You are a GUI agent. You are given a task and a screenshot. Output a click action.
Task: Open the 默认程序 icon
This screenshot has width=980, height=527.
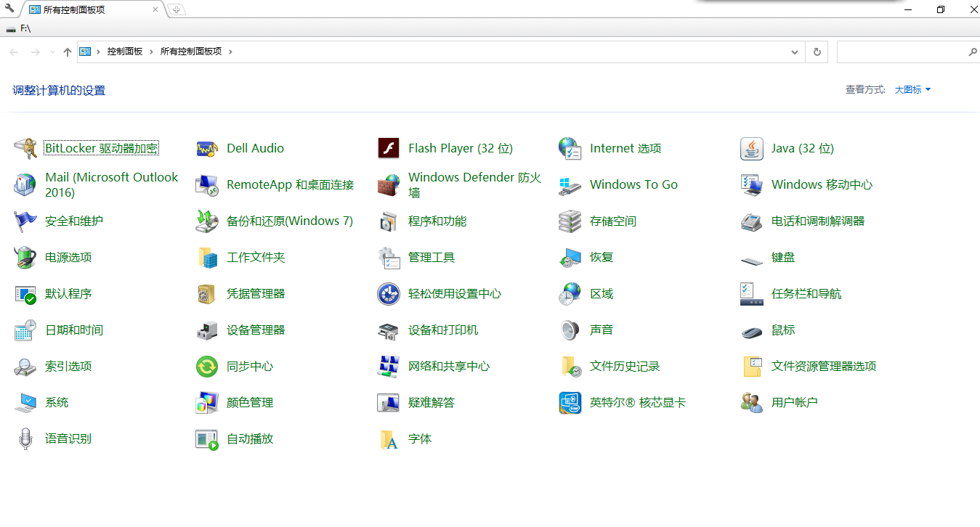coord(25,294)
